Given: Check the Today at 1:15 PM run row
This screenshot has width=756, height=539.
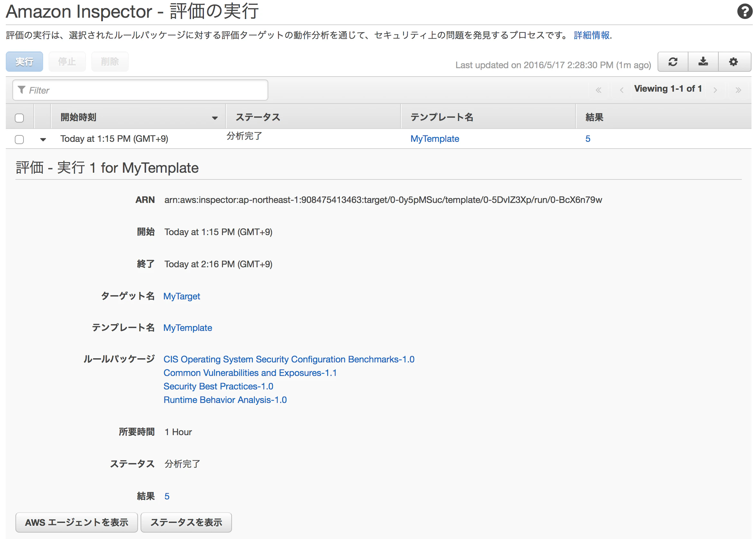Looking at the screenshot, I should [x=19, y=139].
